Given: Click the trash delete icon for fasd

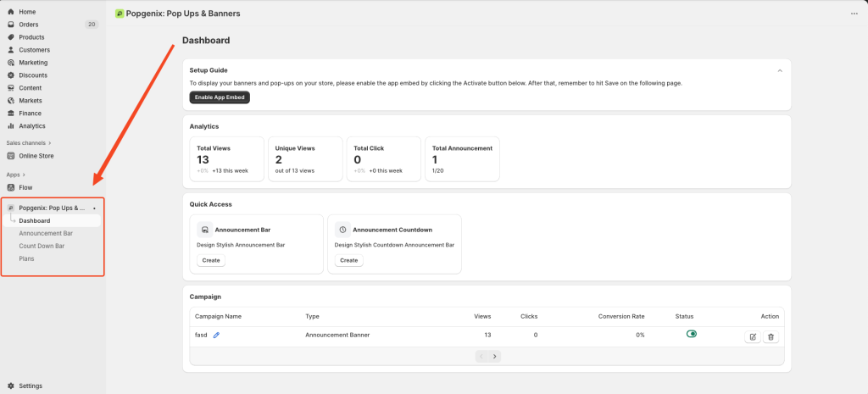Looking at the screenshot, I should pos(771,336).
